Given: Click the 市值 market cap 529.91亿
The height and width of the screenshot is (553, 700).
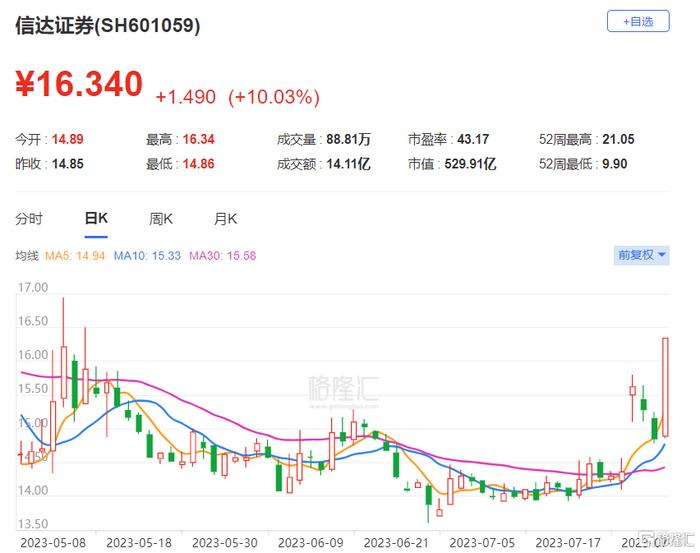Looking at the screenshot, I should point(471,164).
